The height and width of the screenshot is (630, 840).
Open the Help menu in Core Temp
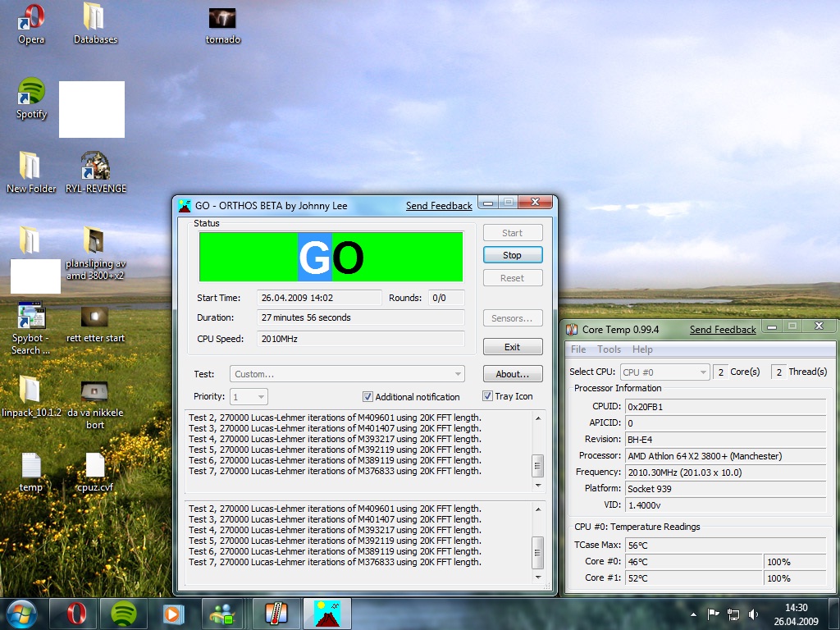pyautogui.click(x=642, y=349)
